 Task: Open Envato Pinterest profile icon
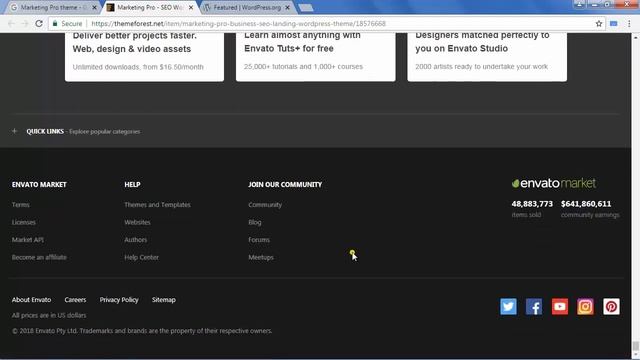tap(611, 307)
